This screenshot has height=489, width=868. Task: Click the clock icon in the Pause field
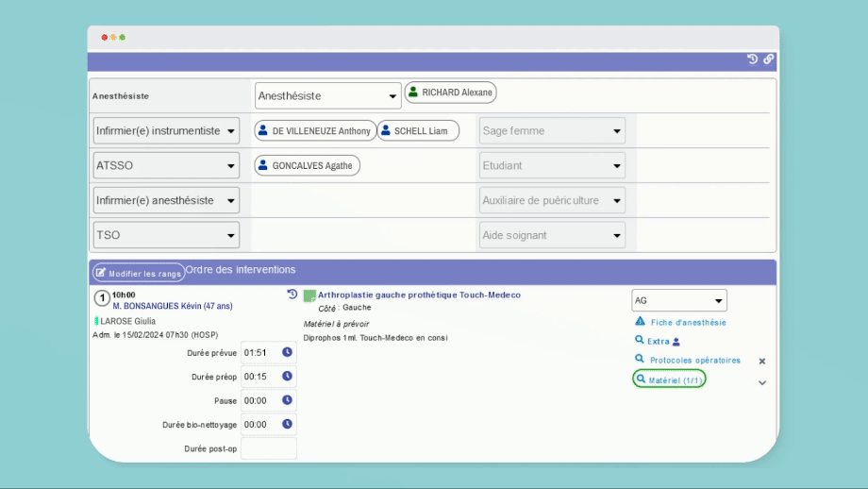coord(288,400)
